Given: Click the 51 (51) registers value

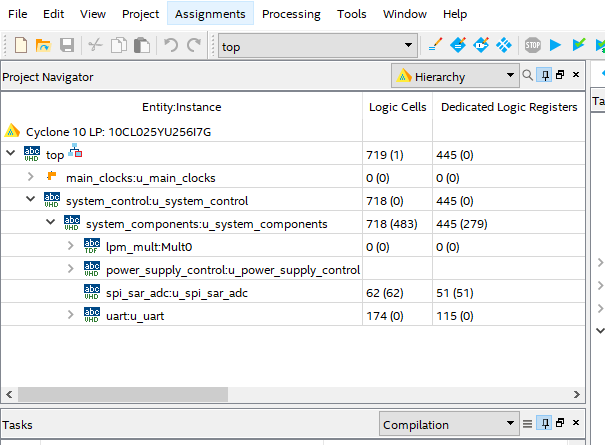Looking at the screenshot, I should click(x=455, y=293).
